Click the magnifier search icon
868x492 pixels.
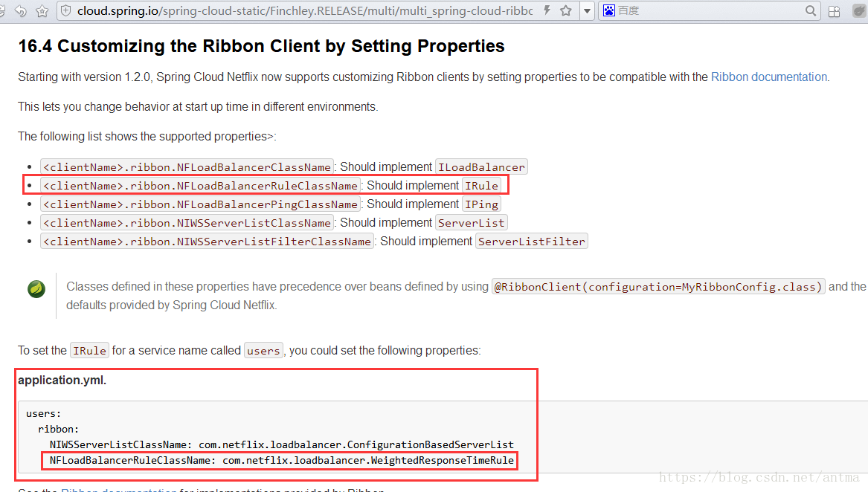(x=811, y=10)
